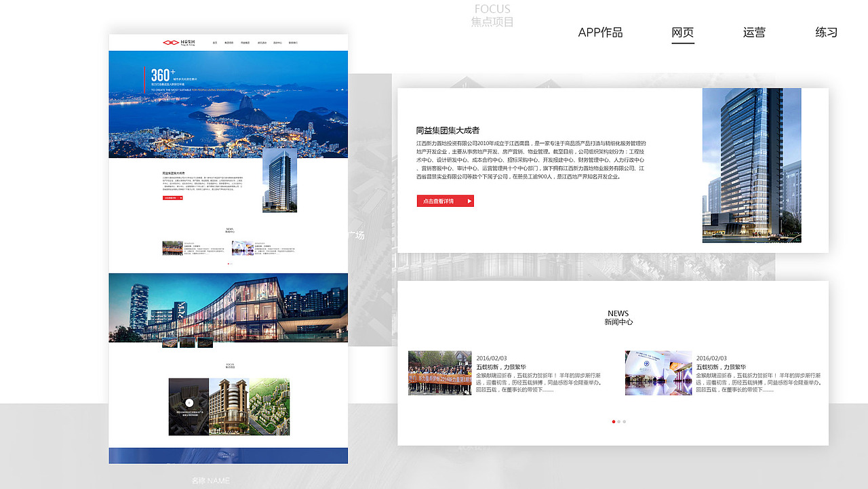The height and width of the screenshot is (489, 868).
Task: Open left news thumbnail in small page preview
Action: pos(172,248)
